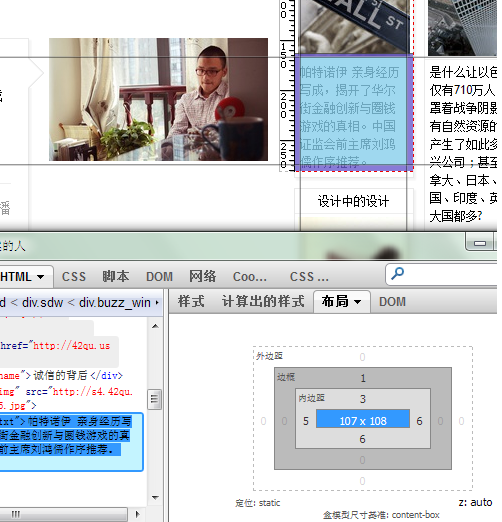Select the 计算出的样式 side tab
Screen dimensions: 502x522
[x=263, y=301]
